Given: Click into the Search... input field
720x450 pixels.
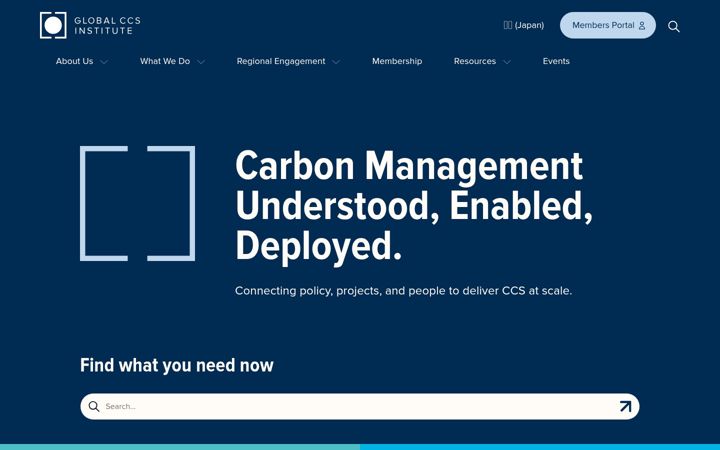Looking at the screenshot, I should tap(360, 406).
